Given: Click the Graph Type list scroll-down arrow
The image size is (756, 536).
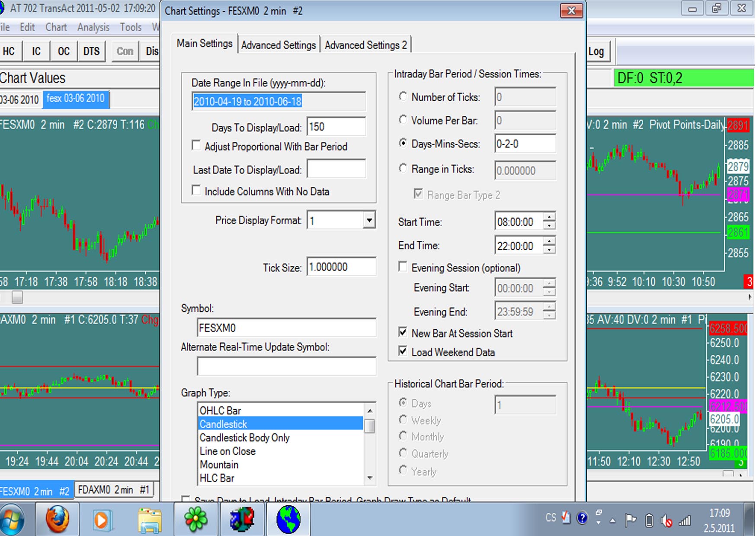Looking at the screenshot, I should (370, 478).
